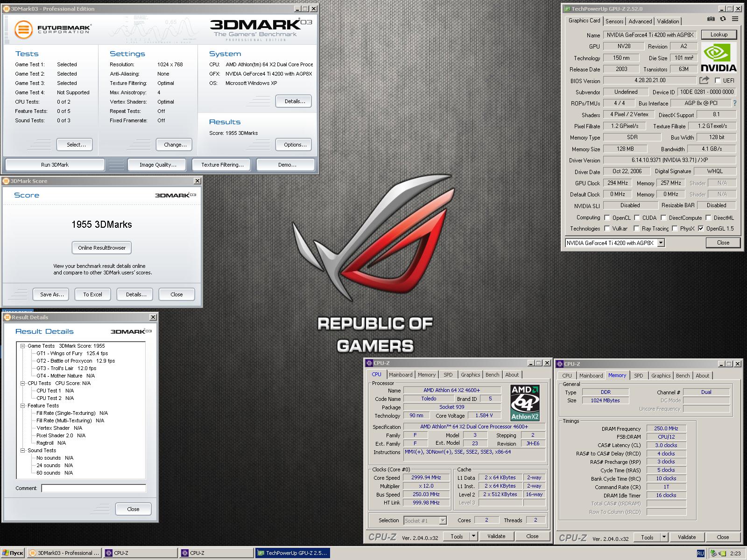Select GT1 - Wings of Fury result row

(72, 353)
